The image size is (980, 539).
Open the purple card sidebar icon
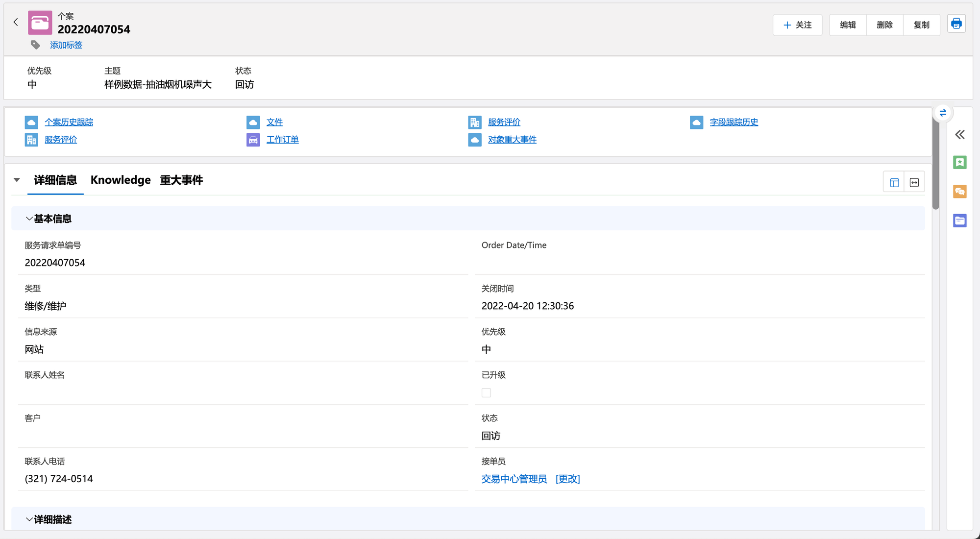pyautogui.click(x=959, y=220)
